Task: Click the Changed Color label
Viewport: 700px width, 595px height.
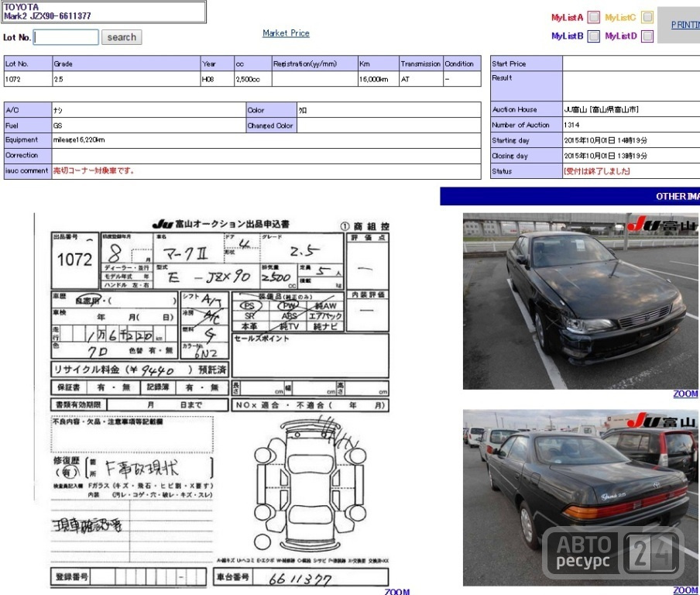Action: [x=270, y=126]
